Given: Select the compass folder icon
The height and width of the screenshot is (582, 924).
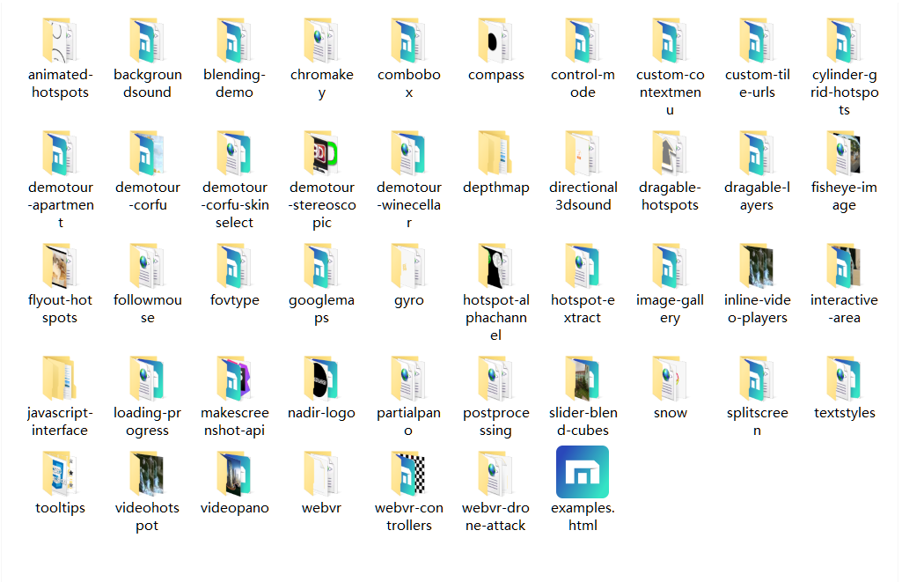Looking at the screenshot, I should (495, 41).
